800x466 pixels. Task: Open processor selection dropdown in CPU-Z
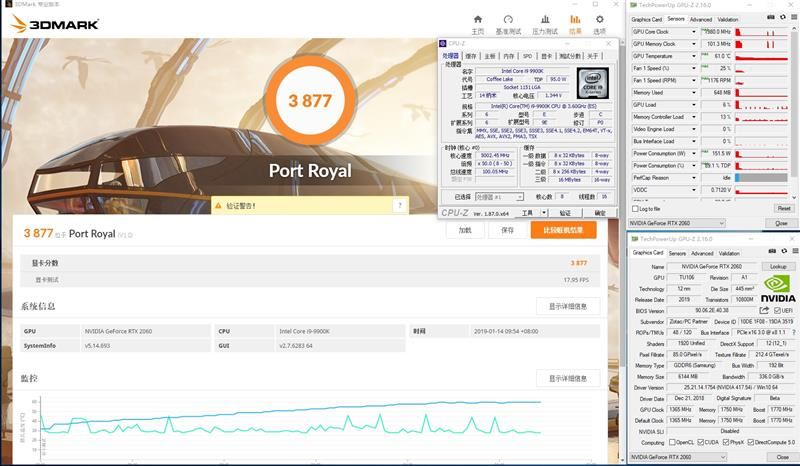pos(499,197)
